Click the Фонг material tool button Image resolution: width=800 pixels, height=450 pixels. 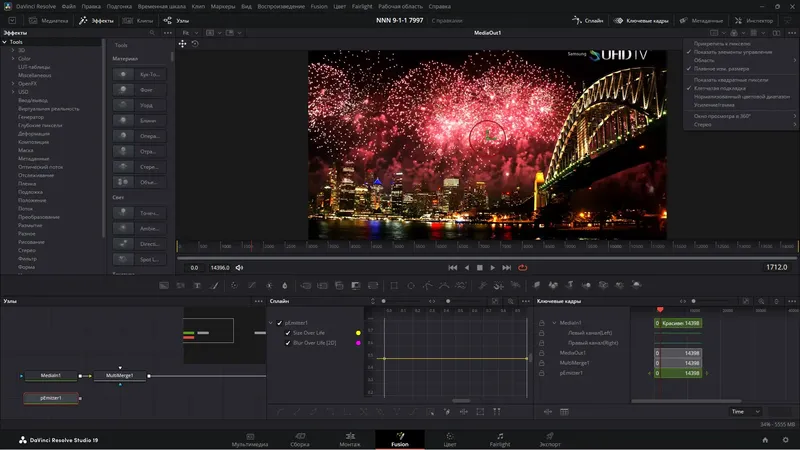[x=140, y=89]
